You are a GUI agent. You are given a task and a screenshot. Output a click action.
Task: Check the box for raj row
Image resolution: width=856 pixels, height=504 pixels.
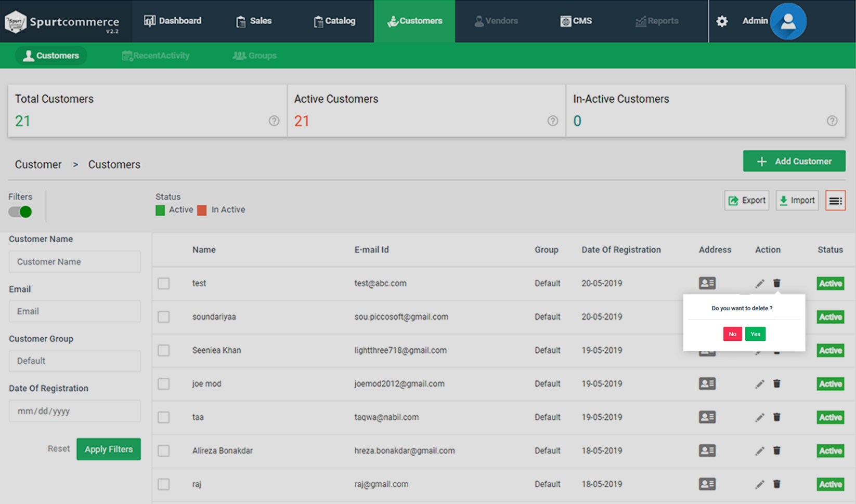(x=164, y=484)
